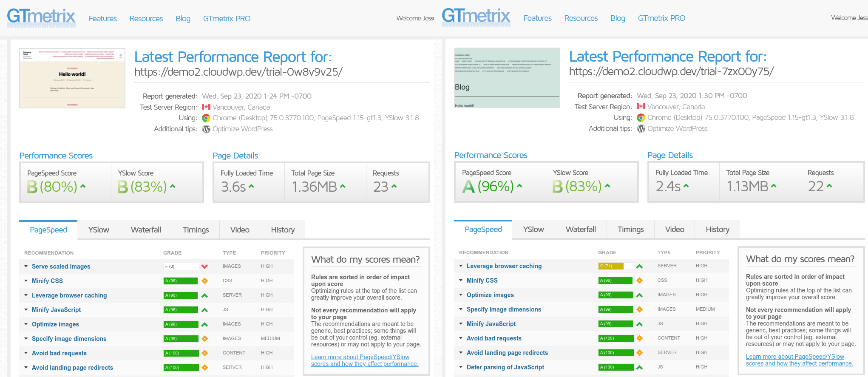This screenshot has height=377, width=868.
Task: Click arrow next to 2.4s loaded time
Action: point(686,186)
